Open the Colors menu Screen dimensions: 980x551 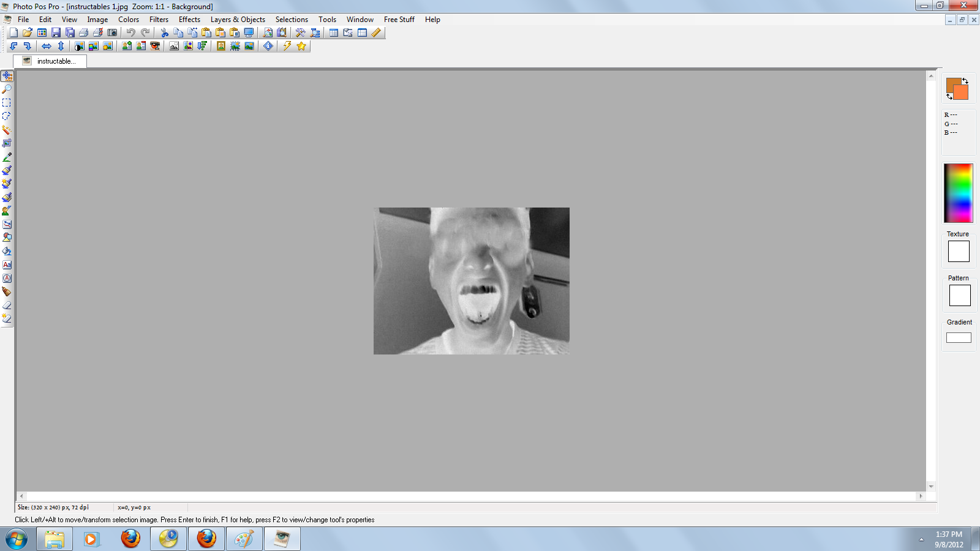[x=129, y=20]
